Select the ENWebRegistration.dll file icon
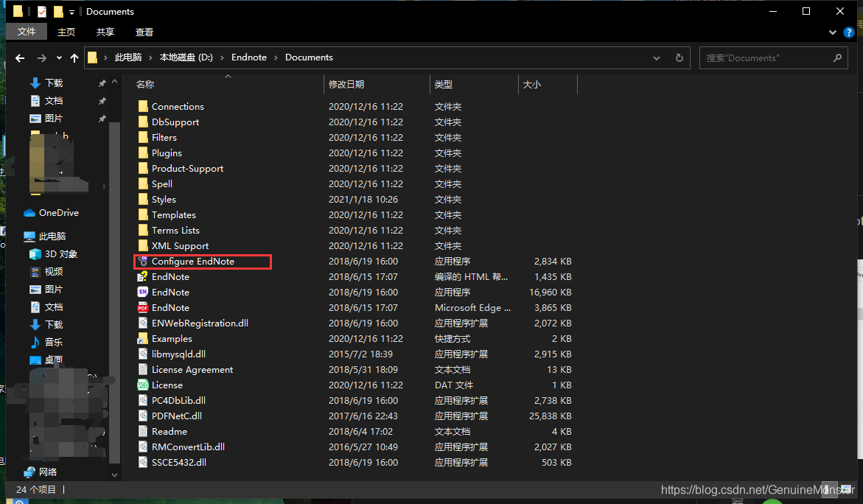The image size is (863, 504). pos(143,323)
